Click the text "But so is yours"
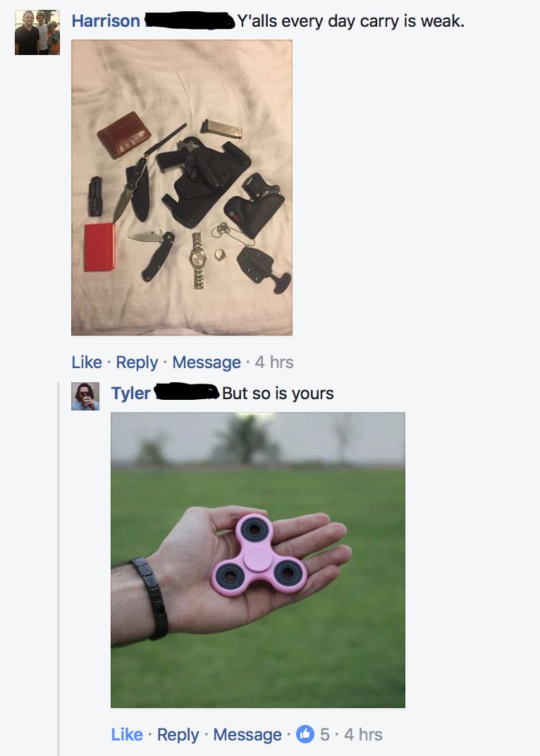Viewport: 540px width, 756px height. point(278,394)
